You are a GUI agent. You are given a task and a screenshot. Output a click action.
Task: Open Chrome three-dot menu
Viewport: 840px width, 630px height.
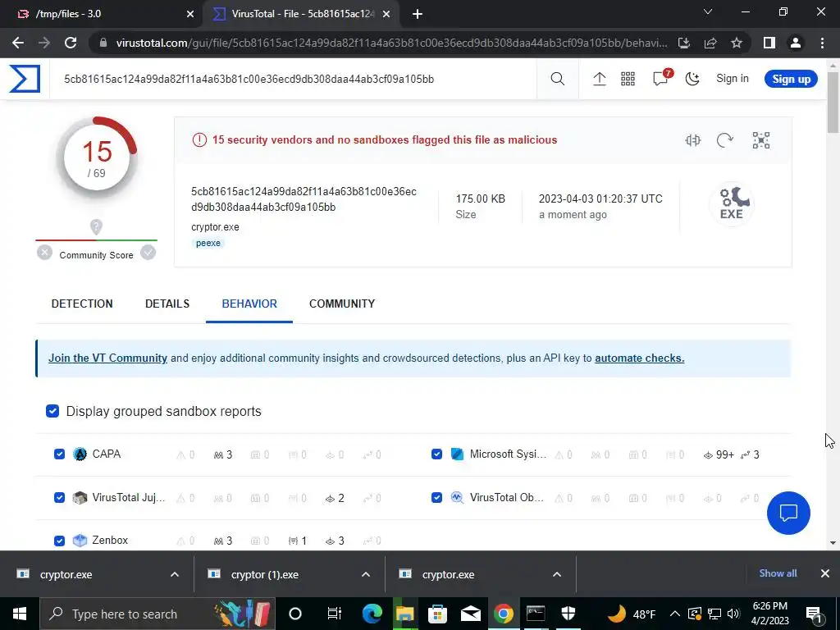[x=822, y=43]
